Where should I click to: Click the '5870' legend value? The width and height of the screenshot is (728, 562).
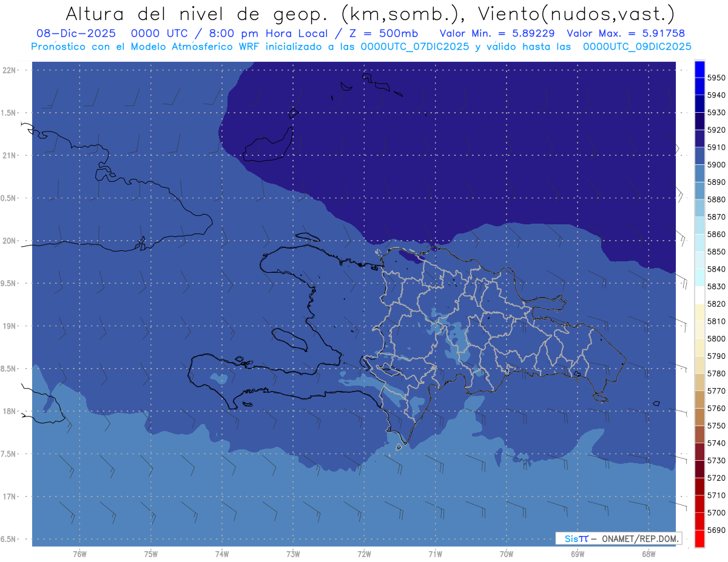[716, 217]
